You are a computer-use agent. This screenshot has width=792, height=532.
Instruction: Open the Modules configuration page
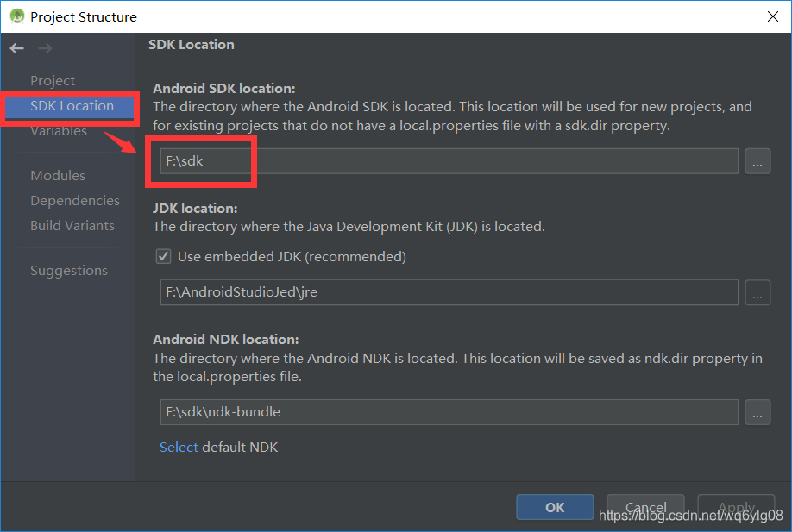57,175
